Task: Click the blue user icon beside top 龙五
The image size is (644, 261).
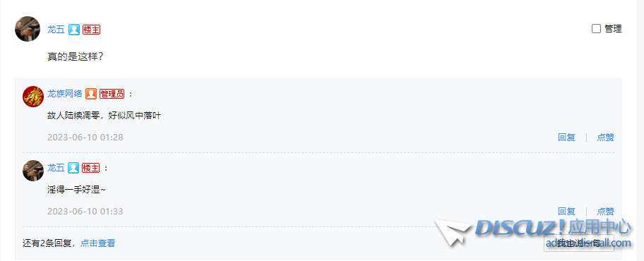Action: click(74, 30)
